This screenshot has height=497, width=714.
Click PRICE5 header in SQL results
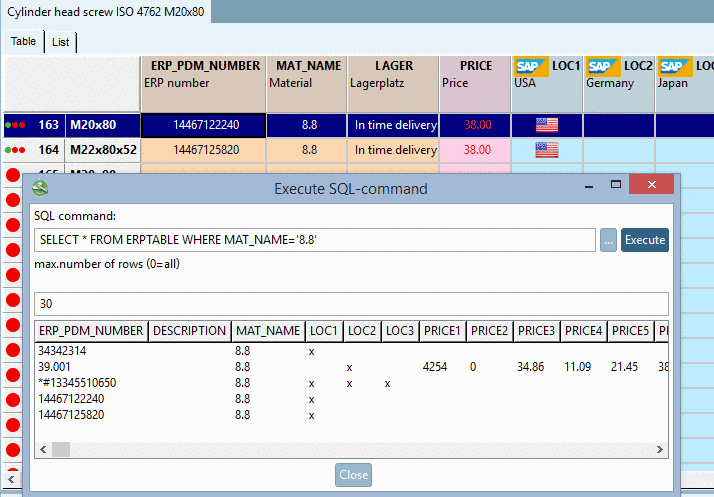click(630, 331)
